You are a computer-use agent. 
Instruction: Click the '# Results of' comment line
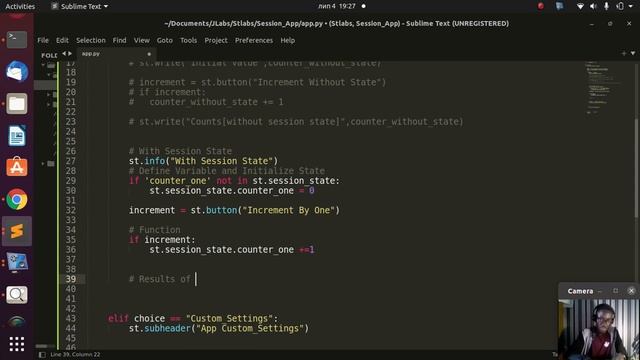pyautogui.click(x=160, y=279)
